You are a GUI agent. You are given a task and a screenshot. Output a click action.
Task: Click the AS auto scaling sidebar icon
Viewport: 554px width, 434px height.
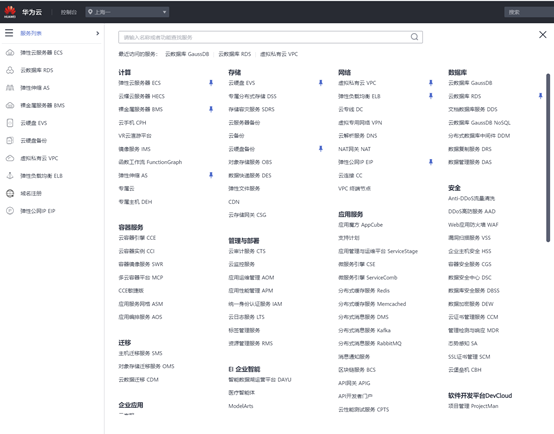[x=10, y=88]
